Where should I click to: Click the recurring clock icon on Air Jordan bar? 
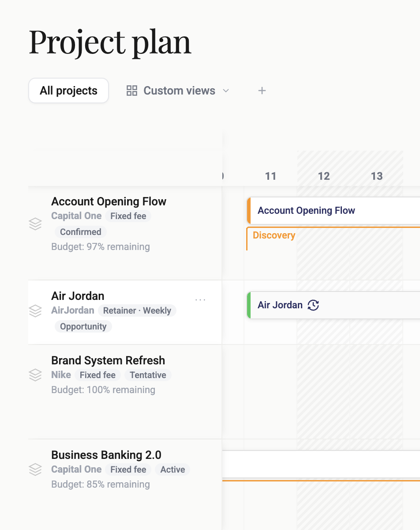coord(313,305)
